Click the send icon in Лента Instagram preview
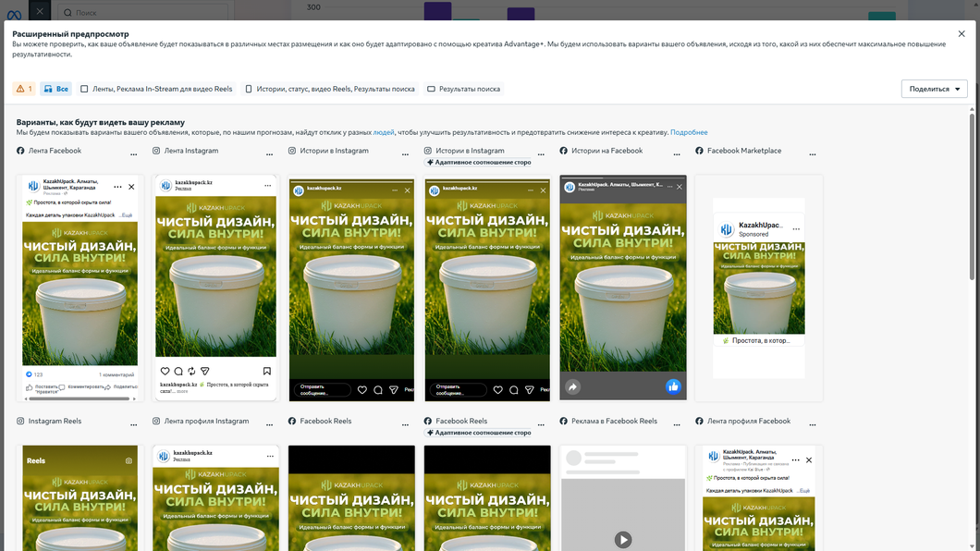 [205, 371]
